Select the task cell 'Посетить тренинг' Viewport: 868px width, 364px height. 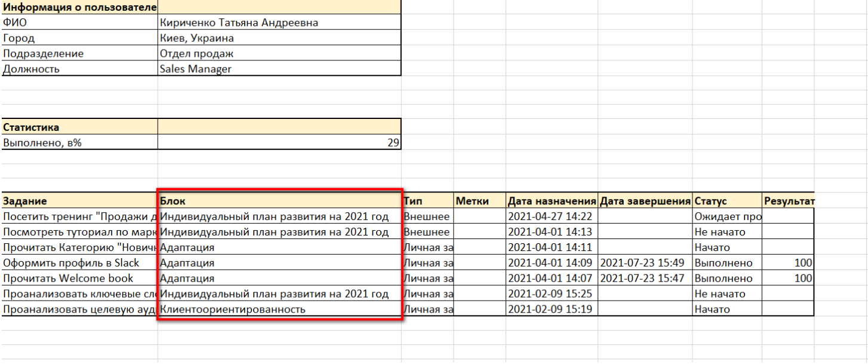(x=79, y=216)
